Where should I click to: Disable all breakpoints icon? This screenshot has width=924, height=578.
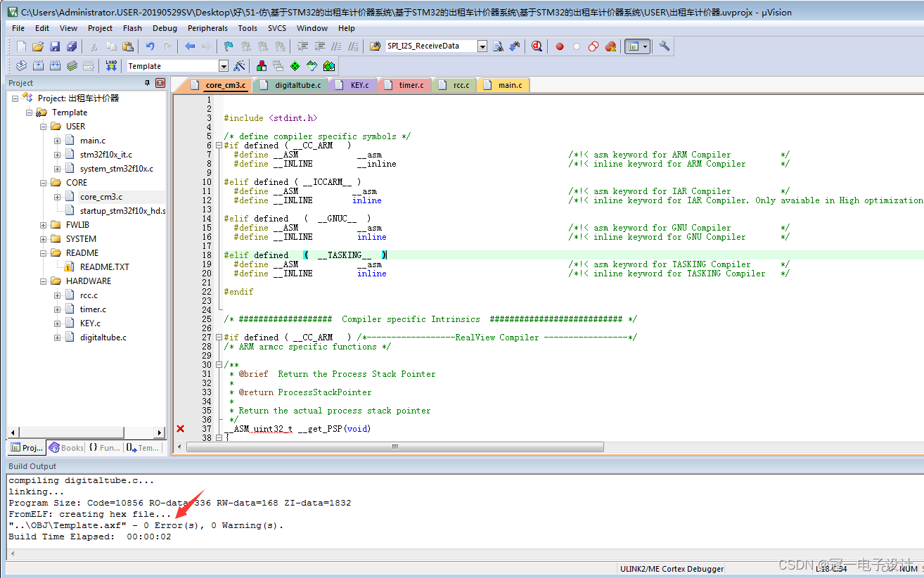(593, 46)
